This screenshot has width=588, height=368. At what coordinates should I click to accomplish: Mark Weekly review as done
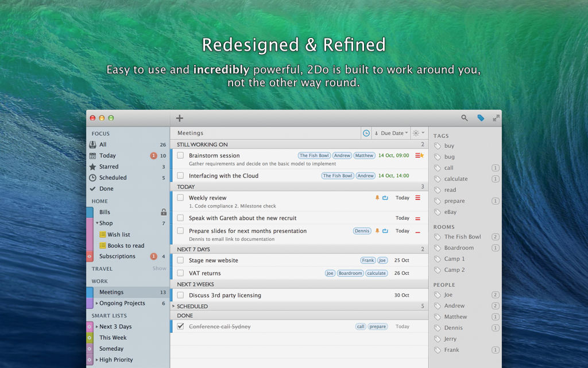180,198
